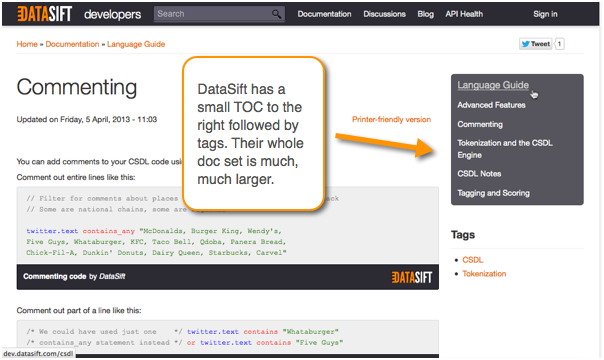Go to Home breadcrumb

27,44
